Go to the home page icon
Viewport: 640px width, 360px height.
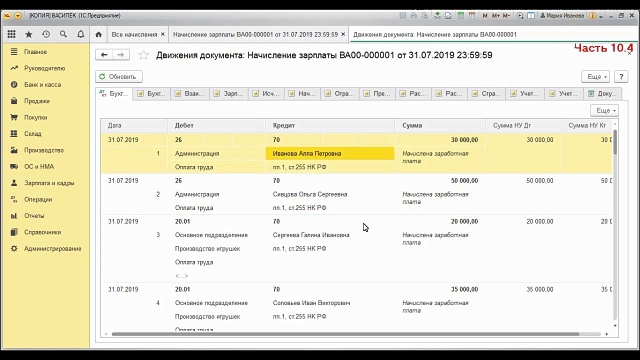pos(98,35)
